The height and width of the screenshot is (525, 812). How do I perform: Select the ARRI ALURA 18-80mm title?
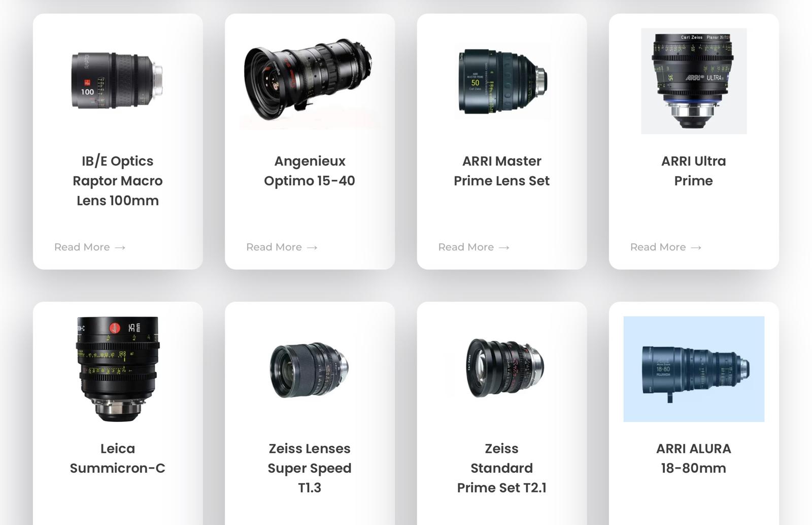tap(694, 458)
